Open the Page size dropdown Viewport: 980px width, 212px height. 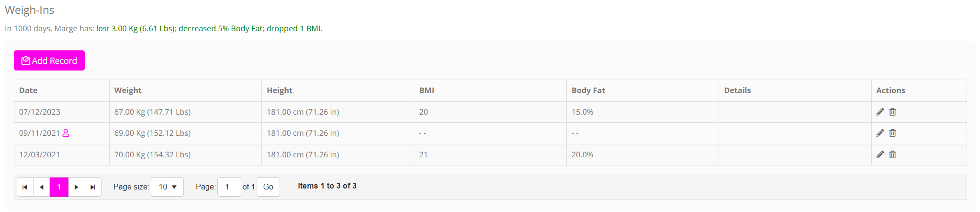click(167, 187)
